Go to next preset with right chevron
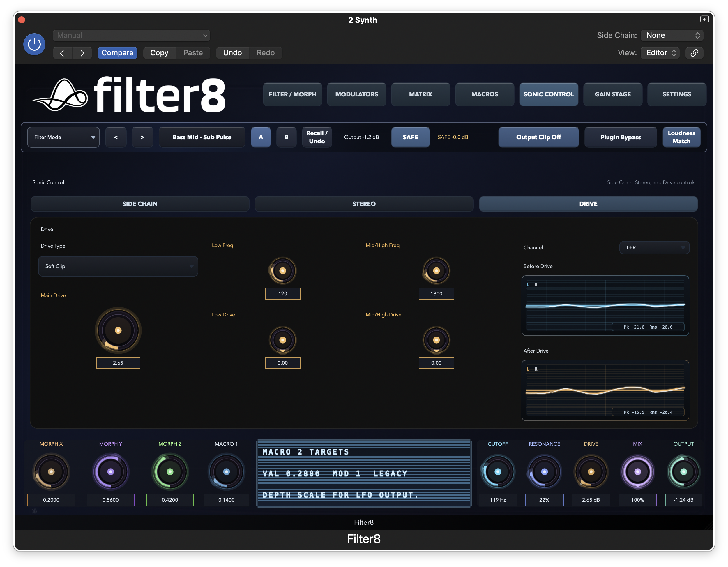 [82, 53]
